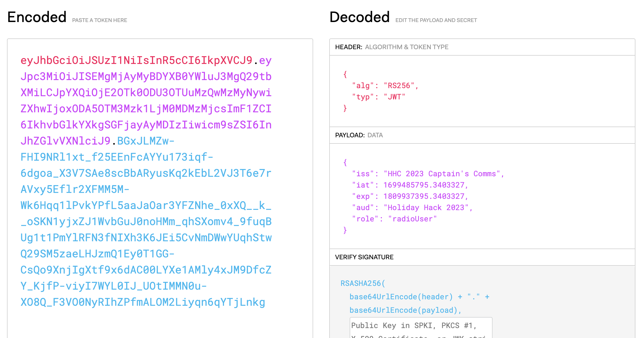This screenshot has width=644, height=338.
Task: Click the Public Key input box
Action: [x=421, y=328]
